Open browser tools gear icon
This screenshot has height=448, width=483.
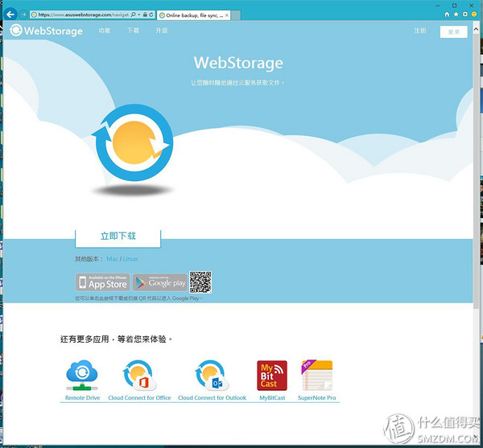tap(465, 14)
